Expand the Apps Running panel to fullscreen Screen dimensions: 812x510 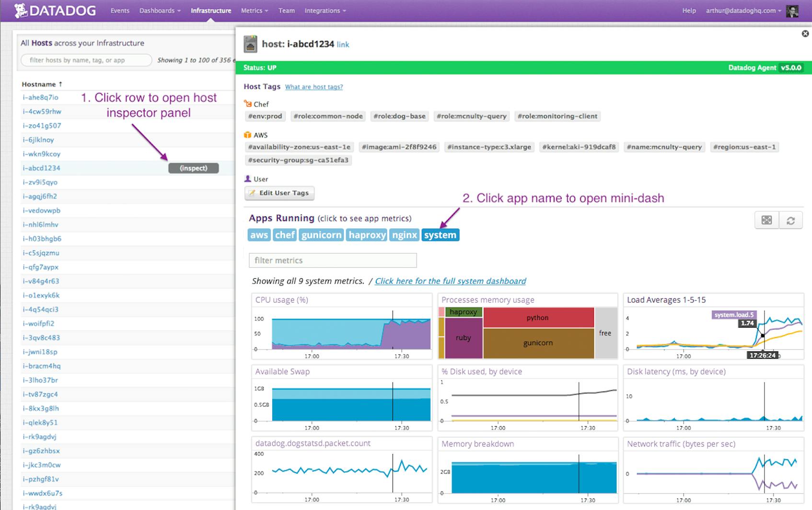coord(766,220)
